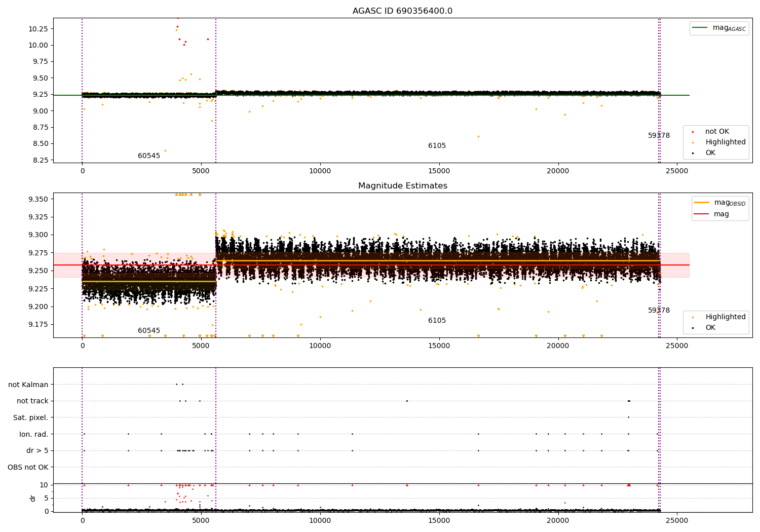Click the '9.350' y-tick in middle plot

tap(39, 199)
